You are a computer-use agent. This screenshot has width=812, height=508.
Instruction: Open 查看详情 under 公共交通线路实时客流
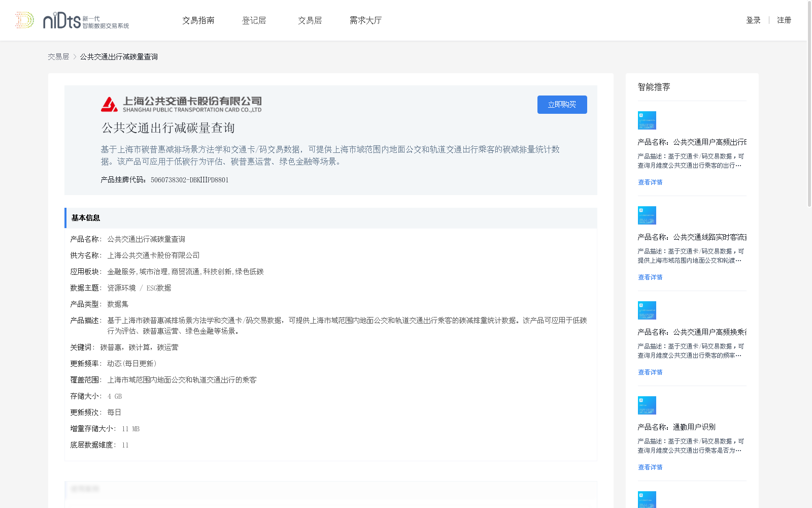[x=650, y=277]
